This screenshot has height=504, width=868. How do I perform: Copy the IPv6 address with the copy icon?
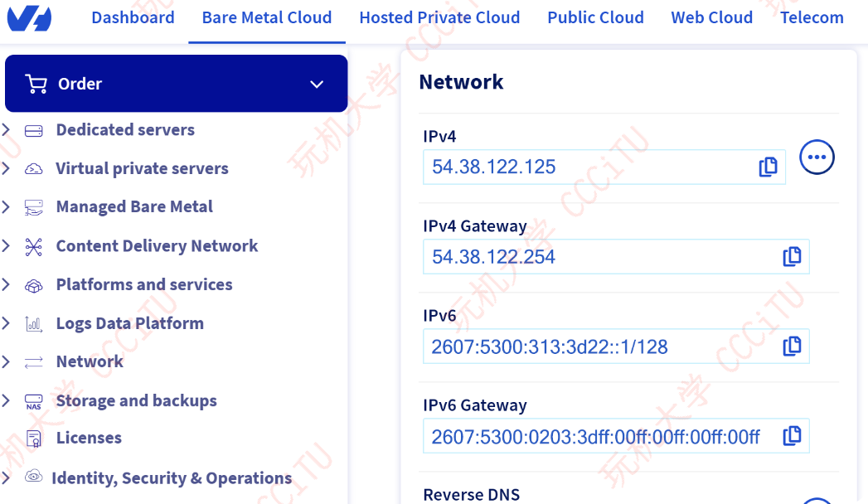pyautogui.click(x=793, y=346)
